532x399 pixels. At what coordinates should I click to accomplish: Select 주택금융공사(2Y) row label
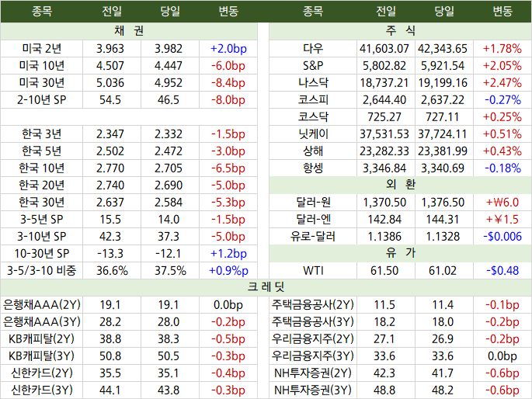pos(313,305)
